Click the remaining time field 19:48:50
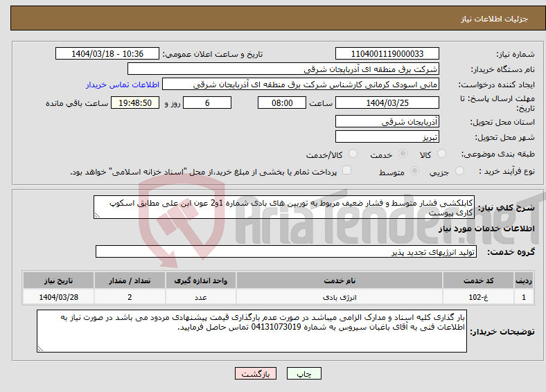This screenshot has height=392, width=546. point(135,103)
